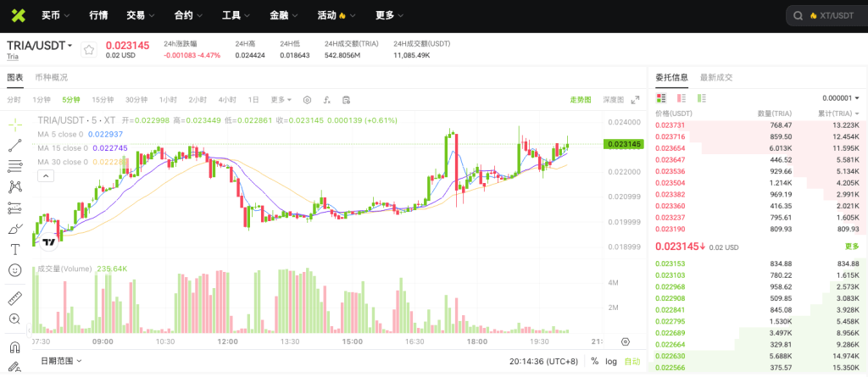Click the 更多 link in order book
Viewport: 868px width, 377px height.
852,247
